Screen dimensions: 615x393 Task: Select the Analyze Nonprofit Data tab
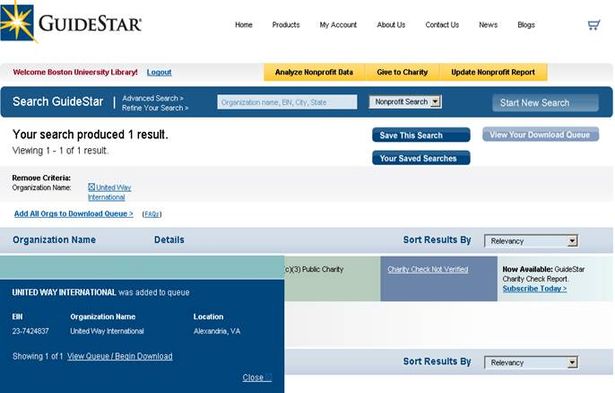[x=314, y=72]
